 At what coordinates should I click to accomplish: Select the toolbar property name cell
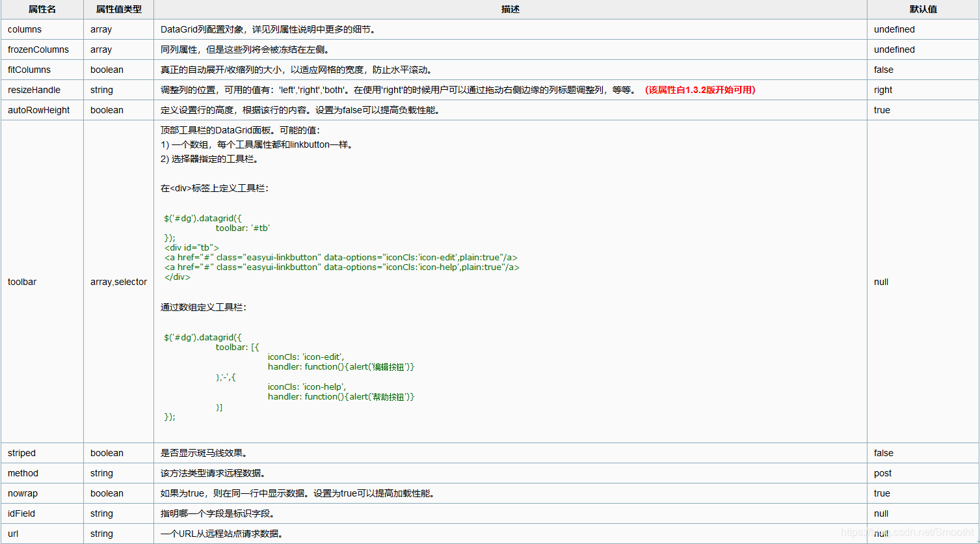coord(42,282)
